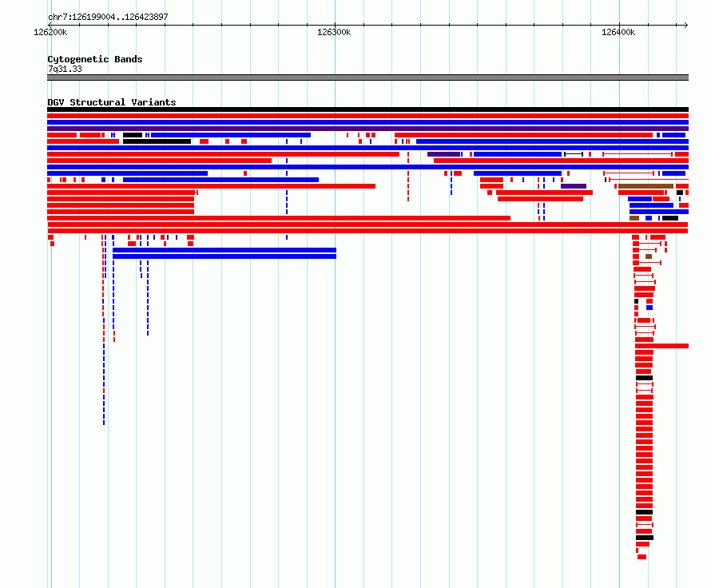Click the full-width purple variant bar

click(367, 129)
